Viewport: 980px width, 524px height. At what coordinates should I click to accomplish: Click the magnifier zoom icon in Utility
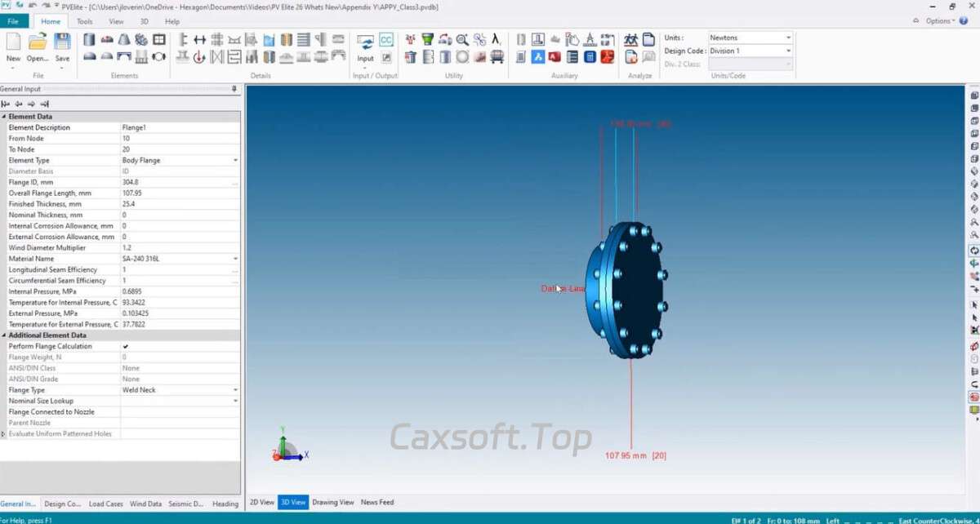tap(462, 40)
